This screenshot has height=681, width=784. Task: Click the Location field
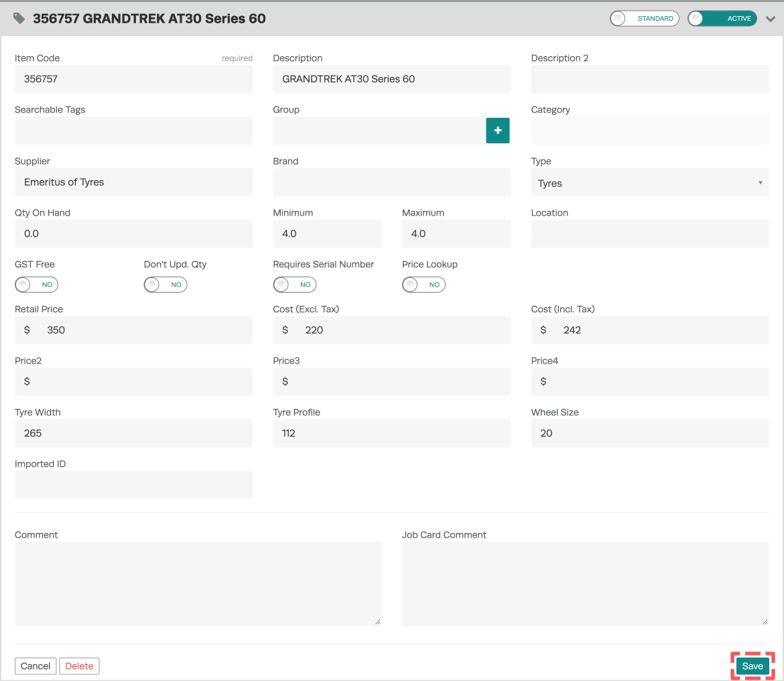click(x=649, y=234)
